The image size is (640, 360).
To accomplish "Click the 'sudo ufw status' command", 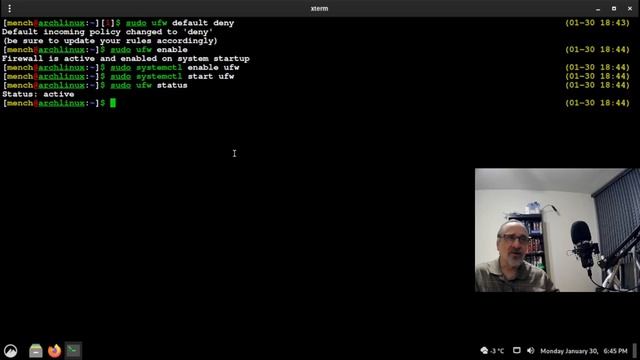I will pyautogui.click(x=149, y=86).
